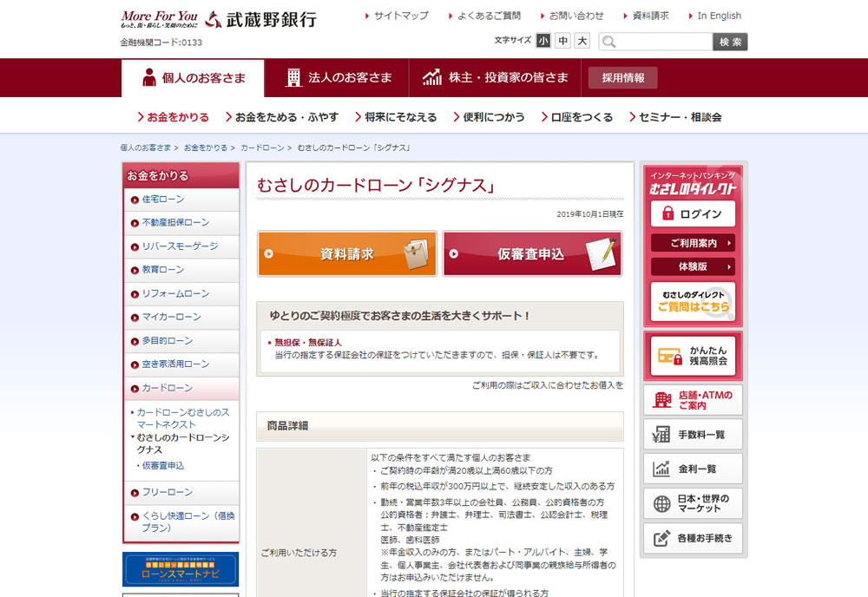Open sidebar 仮審査申込 sub-link
Image resolution: width=868 pixels, height=597 pixels.
click(x=163, y=466)
